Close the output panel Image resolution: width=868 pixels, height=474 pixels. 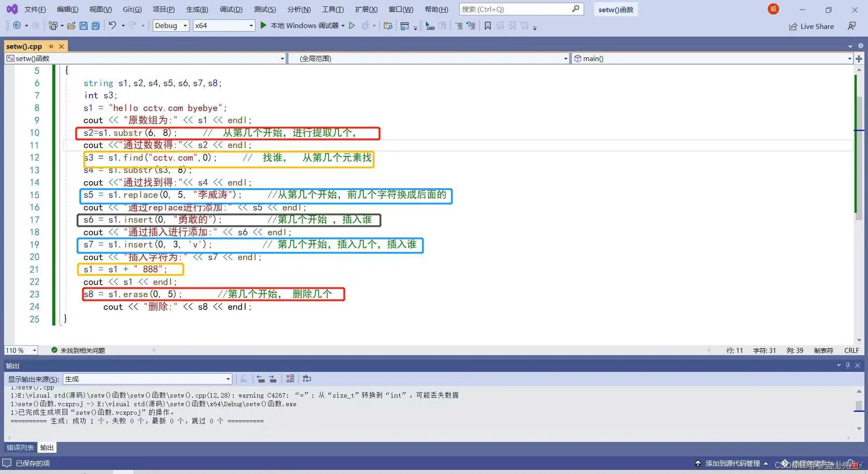(858, 365)
